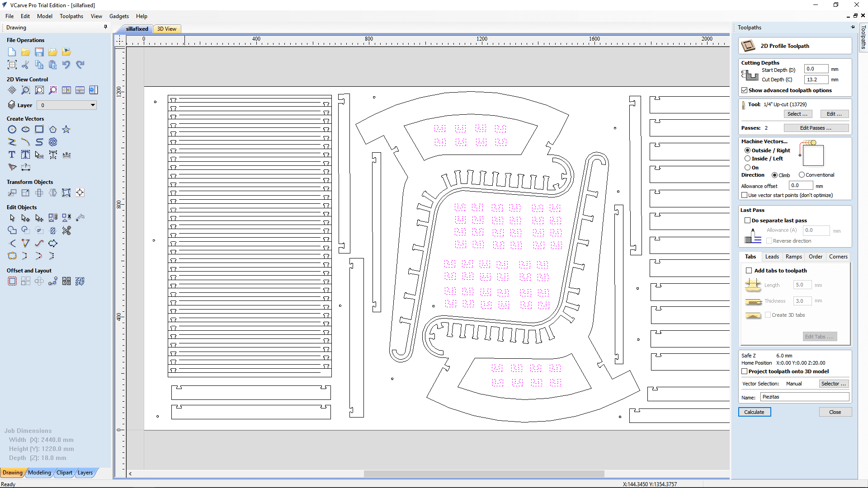Click Edit tool button
868x488 pixels.
coord(835,114)
